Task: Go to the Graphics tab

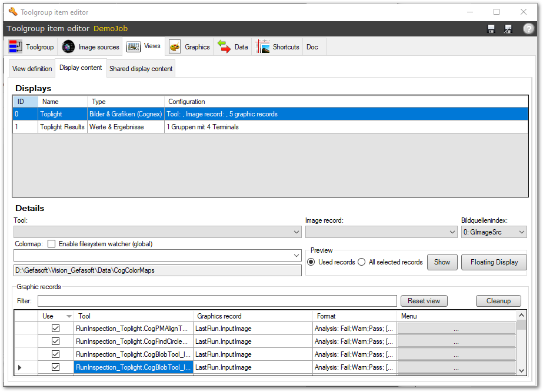Action: [189, 46]
